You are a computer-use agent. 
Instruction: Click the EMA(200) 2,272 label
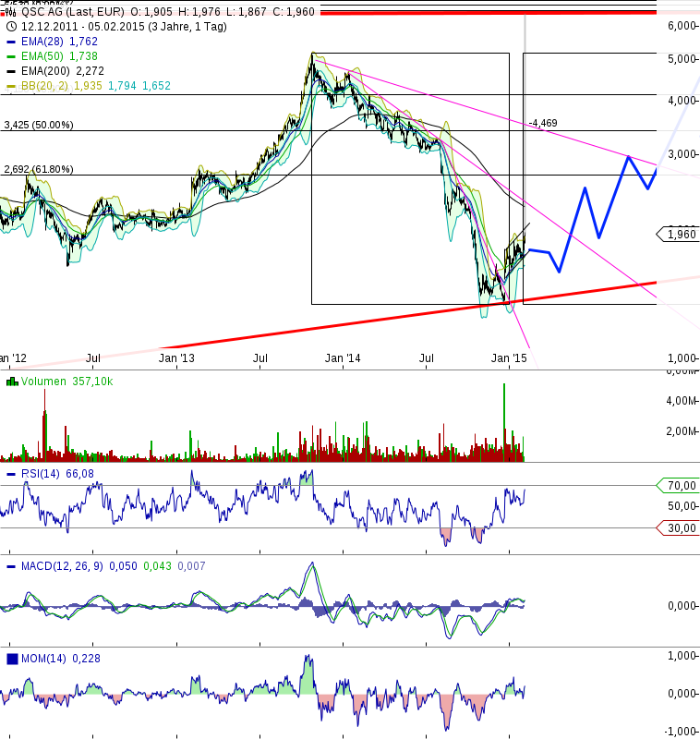click(x=63, y=71)
